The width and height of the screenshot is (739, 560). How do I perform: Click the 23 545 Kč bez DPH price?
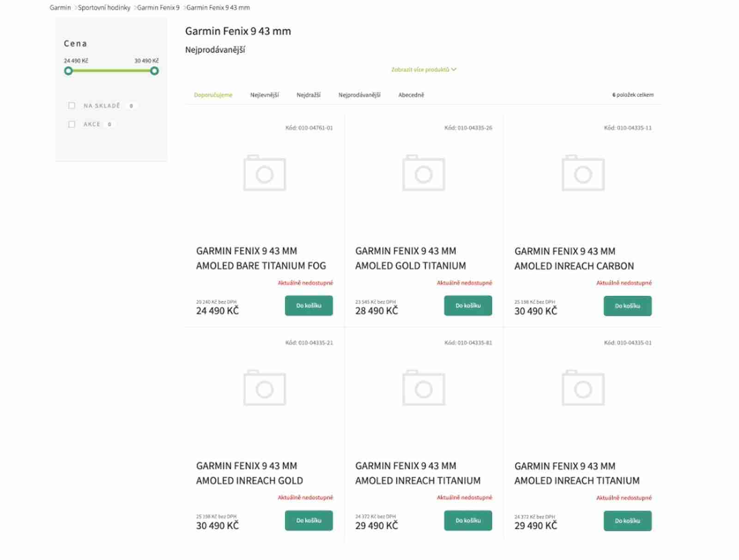(376, 302)
